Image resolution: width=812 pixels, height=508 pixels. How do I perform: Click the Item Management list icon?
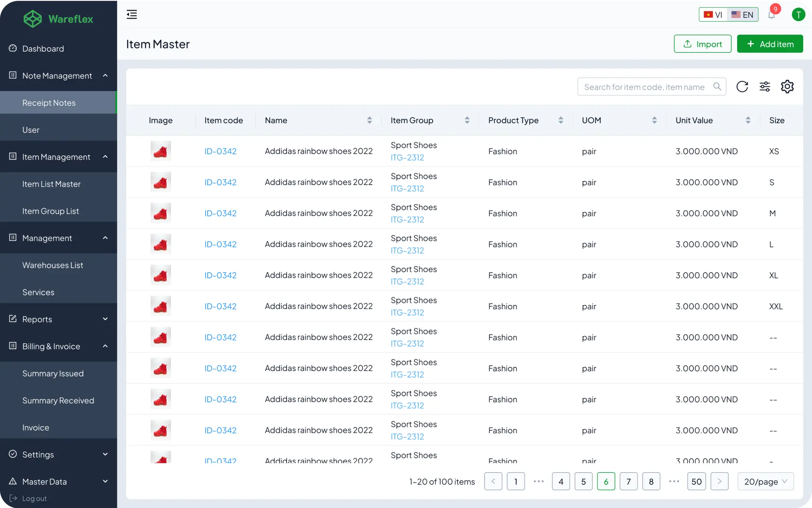pyautogui.click(x=13, y=157)
